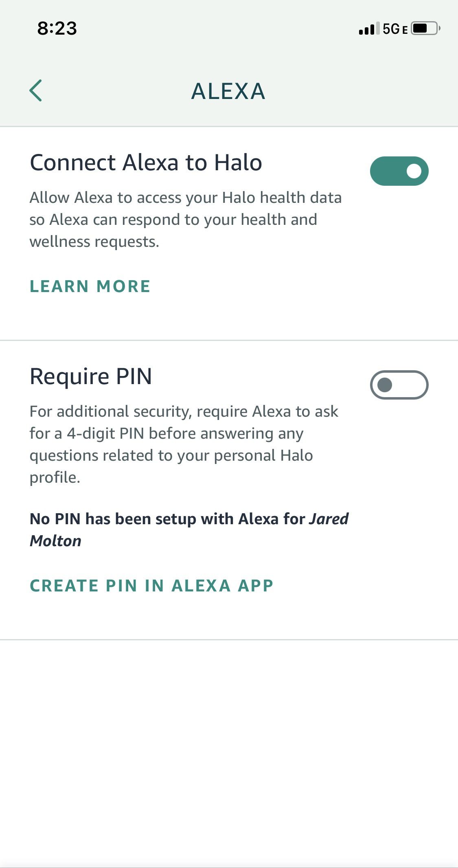The image size is (458, 868).
Task: Tap the back arrow chevron
Action: click(36, 90)
